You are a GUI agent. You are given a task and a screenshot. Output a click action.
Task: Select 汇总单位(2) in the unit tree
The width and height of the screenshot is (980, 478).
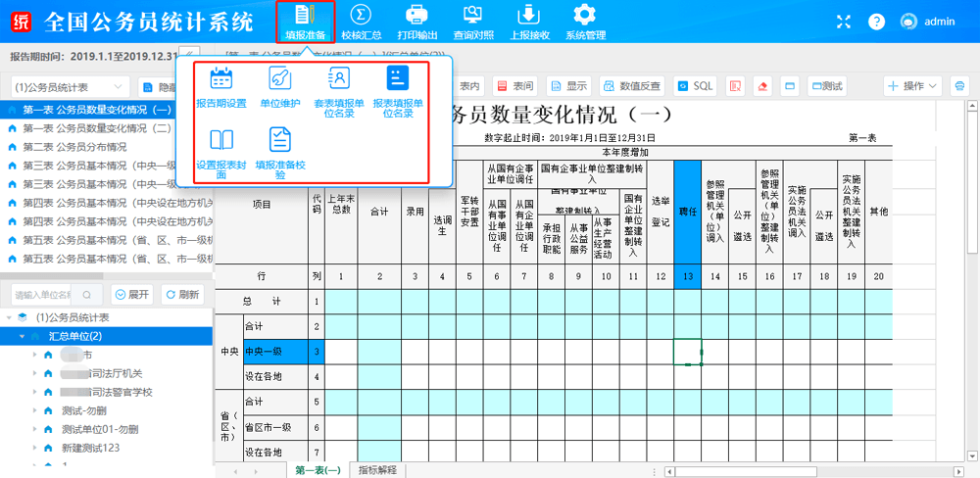[75, 336]
